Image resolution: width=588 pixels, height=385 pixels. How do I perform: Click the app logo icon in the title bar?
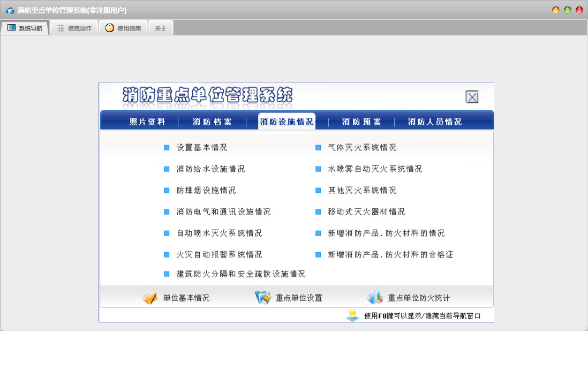pos(10,11)
